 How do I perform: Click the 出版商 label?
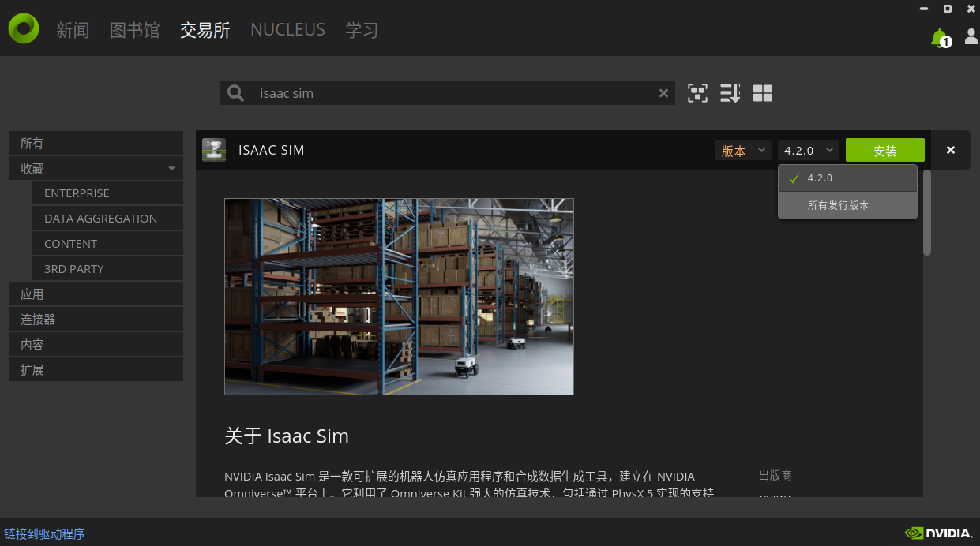tap(775, 475)
